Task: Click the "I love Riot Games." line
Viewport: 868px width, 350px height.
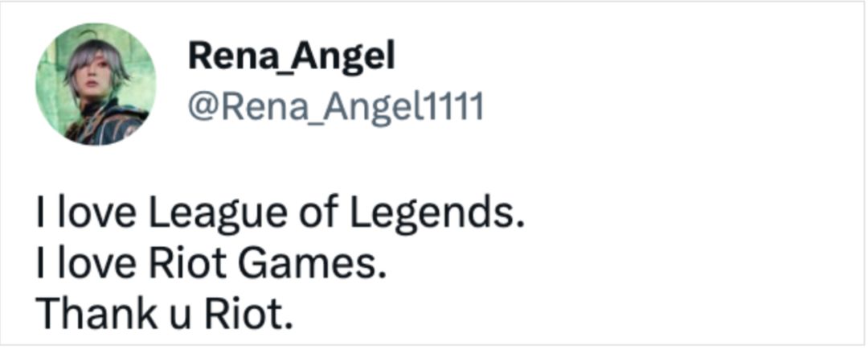Action: pos(211,264)
